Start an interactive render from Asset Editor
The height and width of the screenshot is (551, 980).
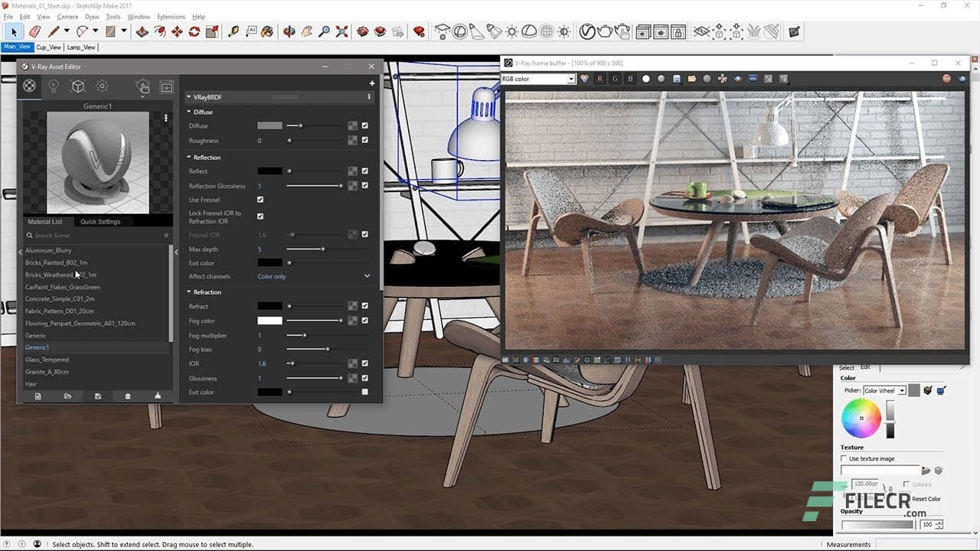142,86
